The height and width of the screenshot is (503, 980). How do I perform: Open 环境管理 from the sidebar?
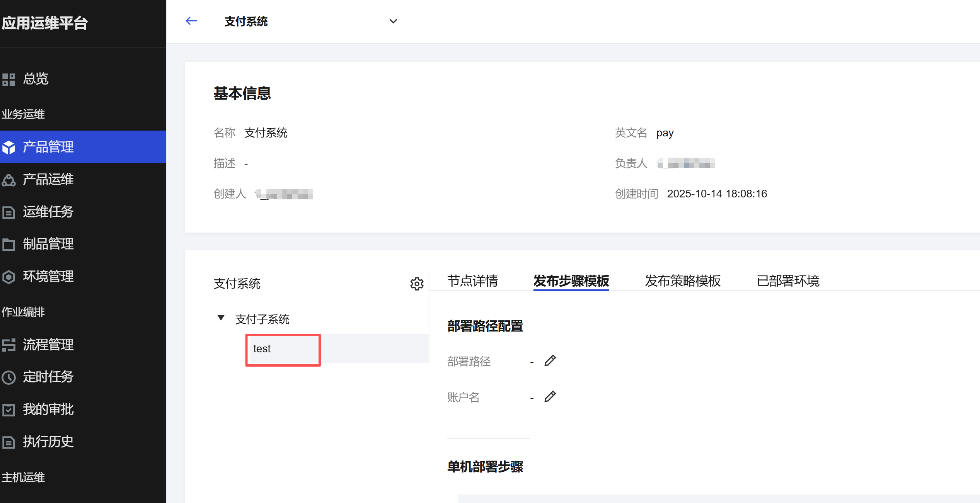pos(48,277)
